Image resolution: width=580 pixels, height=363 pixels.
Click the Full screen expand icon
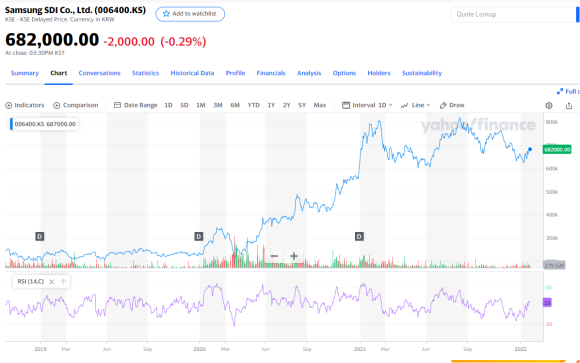click(560, 91)
